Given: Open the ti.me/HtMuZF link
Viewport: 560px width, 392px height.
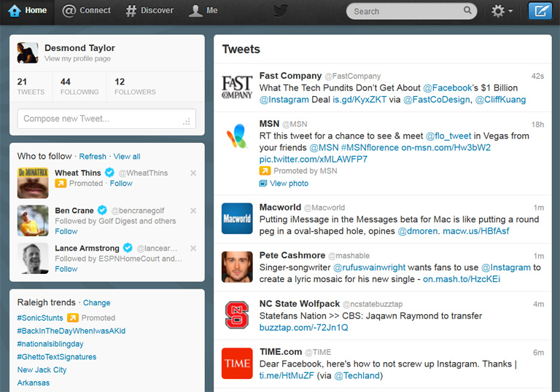Looking at the screenshot, I should [x=287, y=375].
